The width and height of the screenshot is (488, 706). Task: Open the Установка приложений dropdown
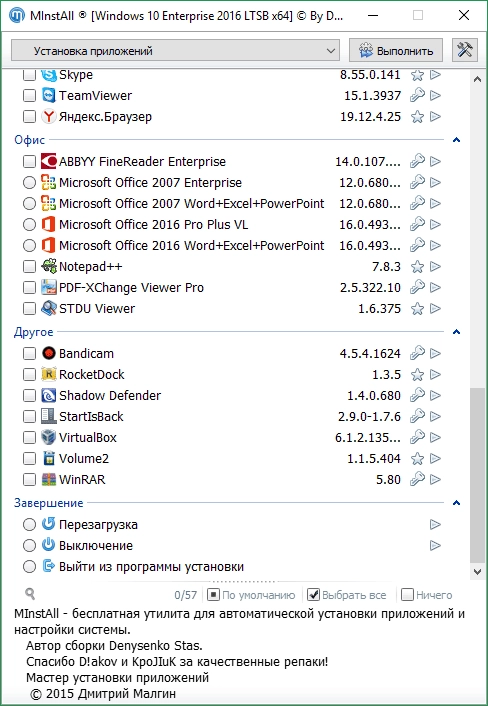(175, 50)
